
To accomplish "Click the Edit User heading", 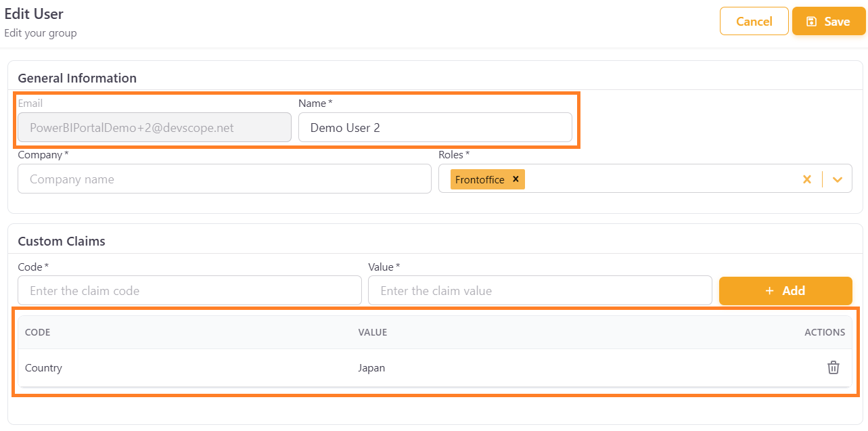I will point(35,14).
